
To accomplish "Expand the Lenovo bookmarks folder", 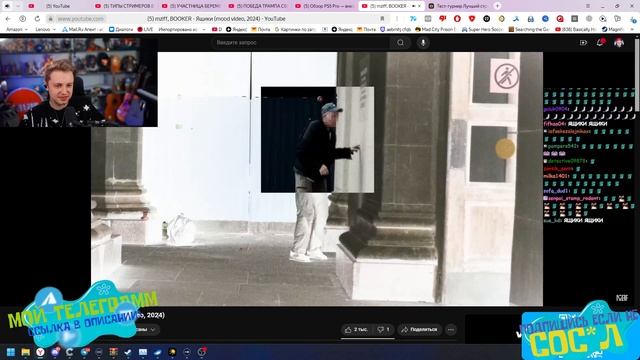I will (x=45, y=29).
